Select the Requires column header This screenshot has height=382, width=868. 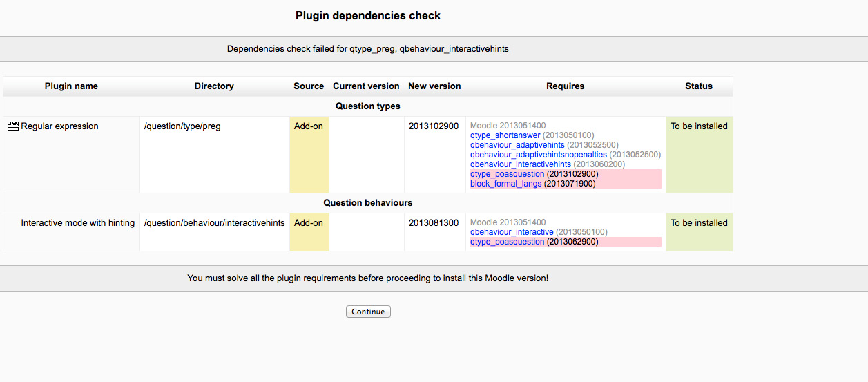coord(565,86)
